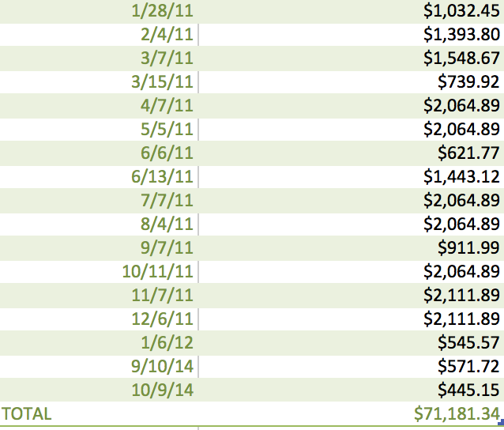Viewport: 504px width, 430px height.
Task: Select the 12/6/11 date cell
Action: coord(162,319)
